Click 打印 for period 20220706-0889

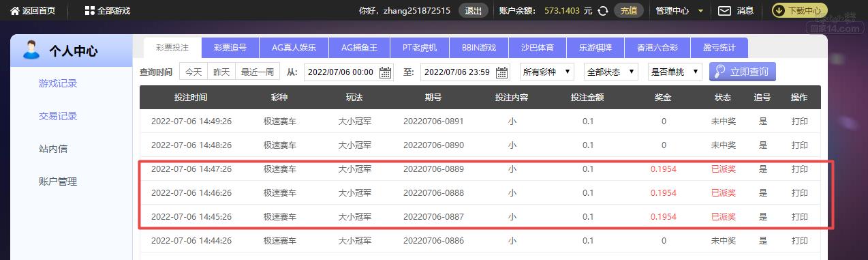coord(799,169)
